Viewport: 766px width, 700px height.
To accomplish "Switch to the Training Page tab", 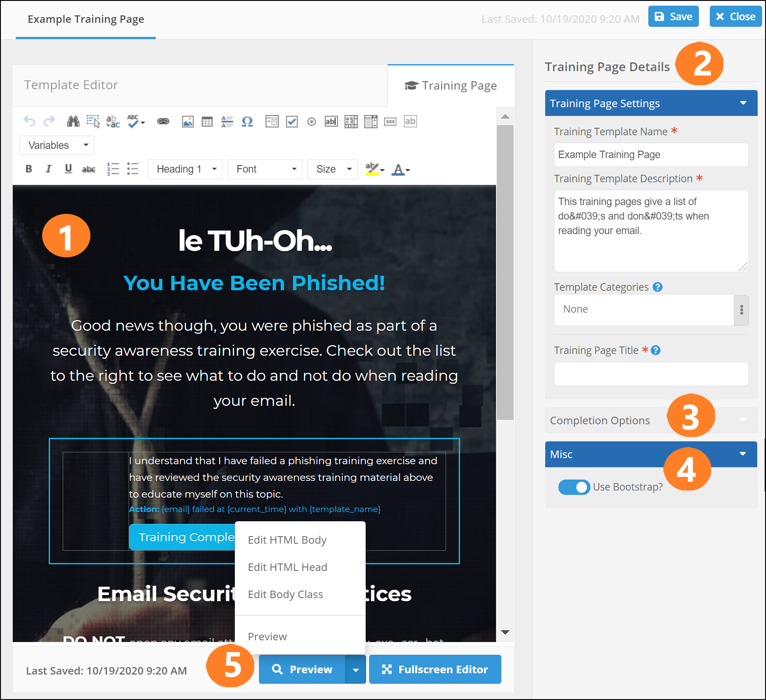I will click(451, 86).
